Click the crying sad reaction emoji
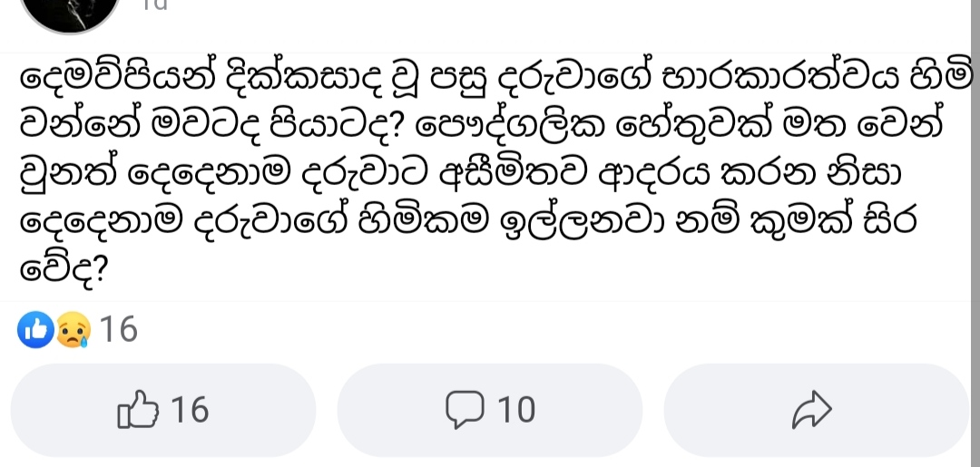Viewport: 980px width, 467px height. 73,330
